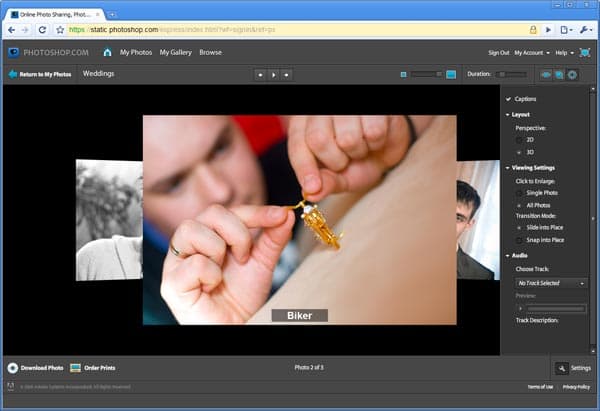
Task: Click Download Photo button
Action: coord(42,368)
